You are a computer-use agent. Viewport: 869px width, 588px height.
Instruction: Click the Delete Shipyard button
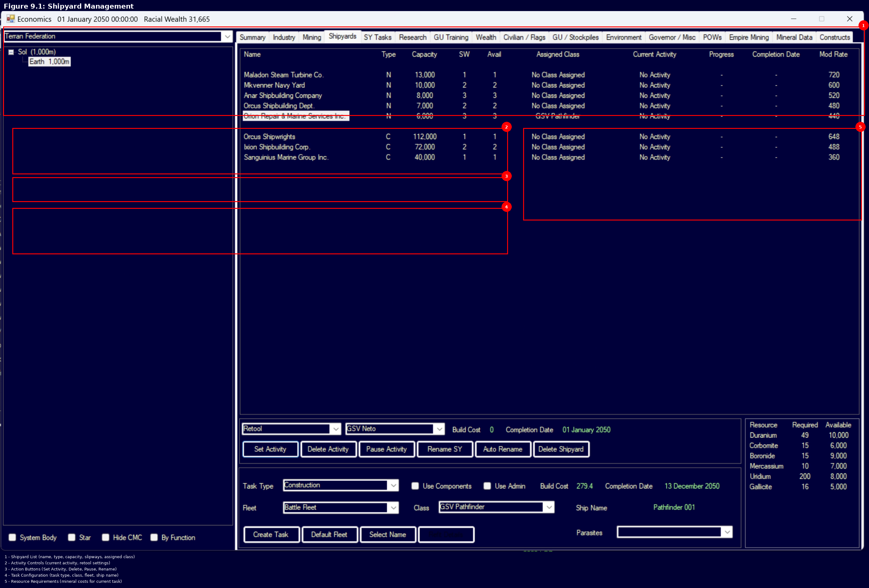[561, 449]
